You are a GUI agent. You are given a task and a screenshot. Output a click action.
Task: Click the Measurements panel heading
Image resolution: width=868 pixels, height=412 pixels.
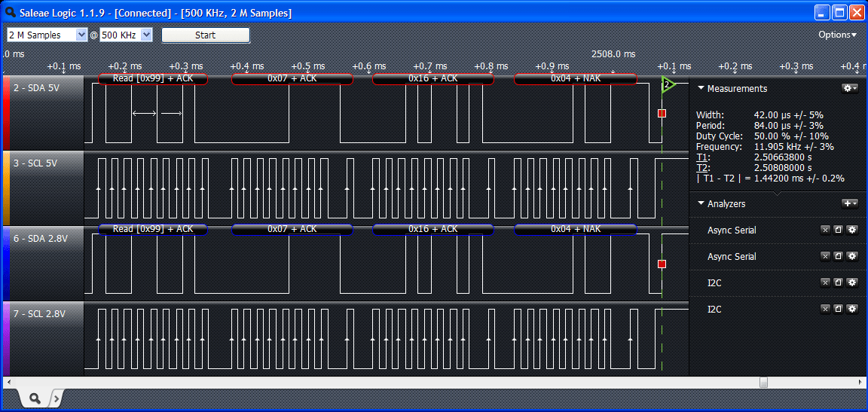pos(738,88)
